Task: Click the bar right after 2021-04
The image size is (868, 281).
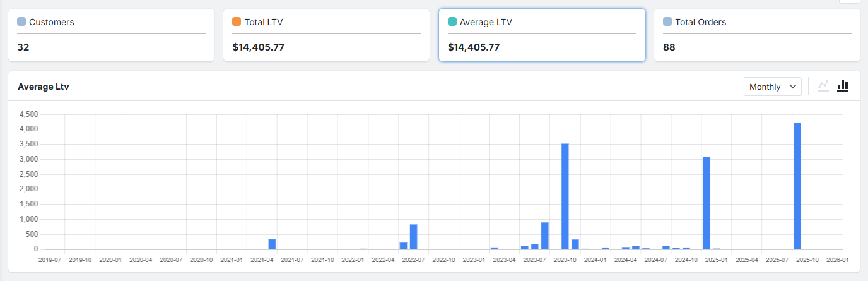Action: pyautogui.click(x=272, y=244)
